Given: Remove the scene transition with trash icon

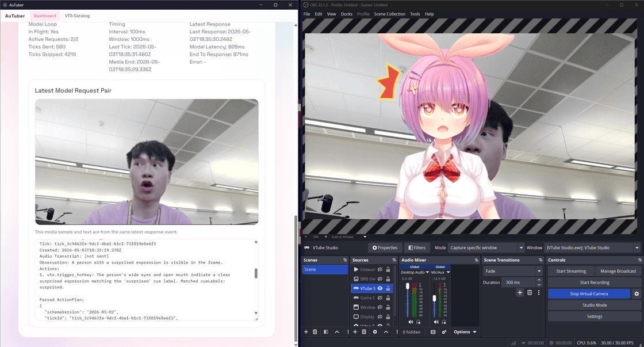Looking at the screenshot, I should pos(530,292).
